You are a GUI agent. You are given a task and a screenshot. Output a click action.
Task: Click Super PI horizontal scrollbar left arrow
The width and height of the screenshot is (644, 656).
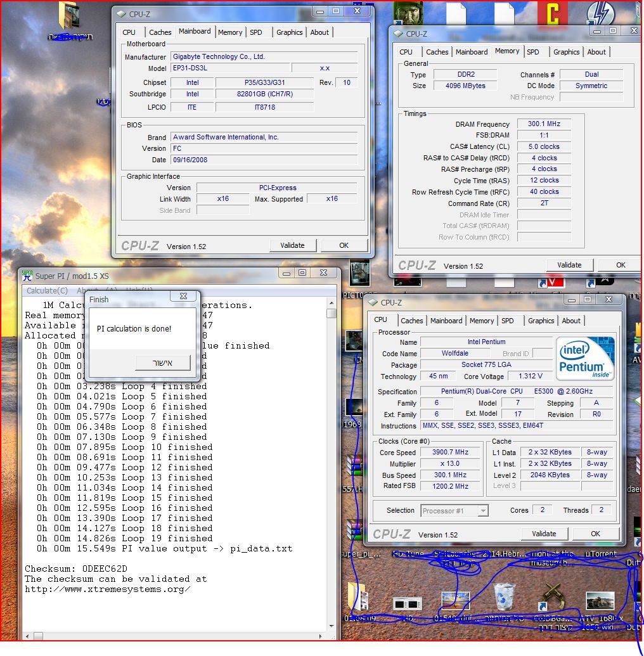tap(28, 636)
